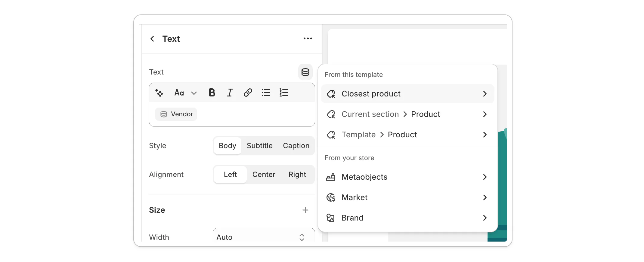Click the AI sparkle generate text icon
The height and width of the screenshot is (262, 644).
(x=159, y=93)
